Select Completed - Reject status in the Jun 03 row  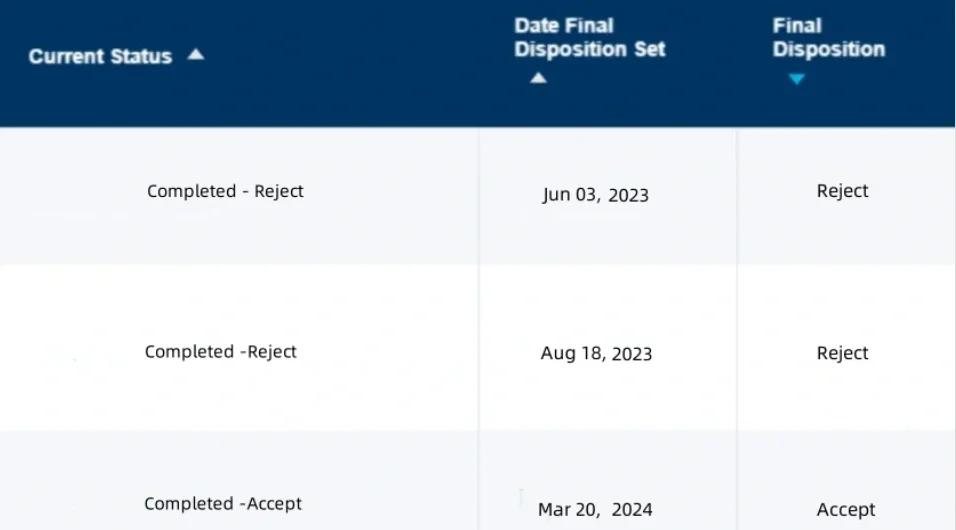(225, 191)
